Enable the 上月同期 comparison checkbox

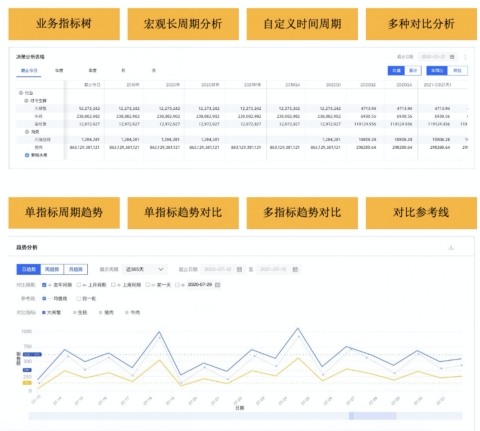point(79,285)
